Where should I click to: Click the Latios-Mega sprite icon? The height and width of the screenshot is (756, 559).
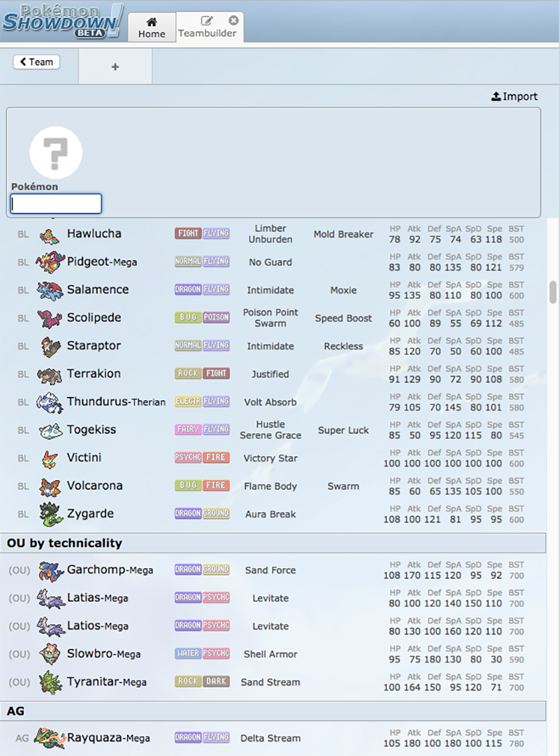tap(50, 626)
